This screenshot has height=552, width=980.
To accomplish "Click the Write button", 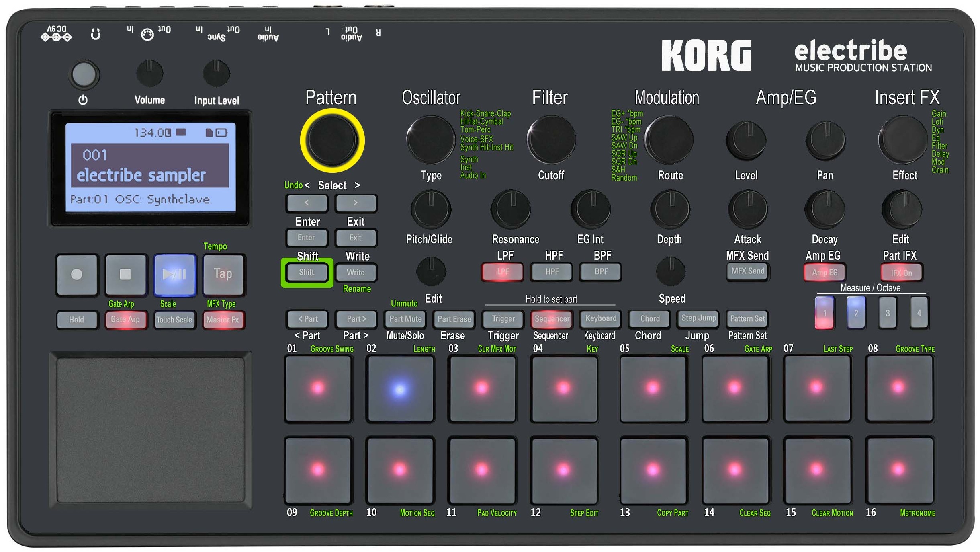I will tap(356, 273).
